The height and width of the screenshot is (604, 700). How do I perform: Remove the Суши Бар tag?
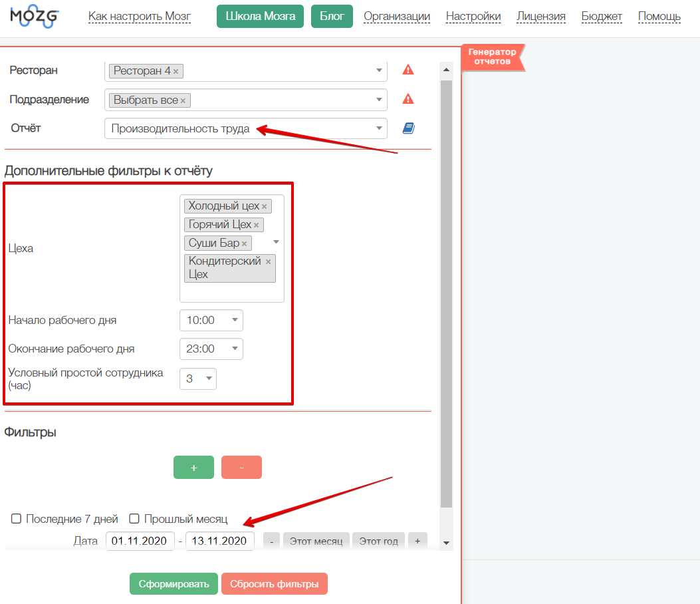pos(244,243)
